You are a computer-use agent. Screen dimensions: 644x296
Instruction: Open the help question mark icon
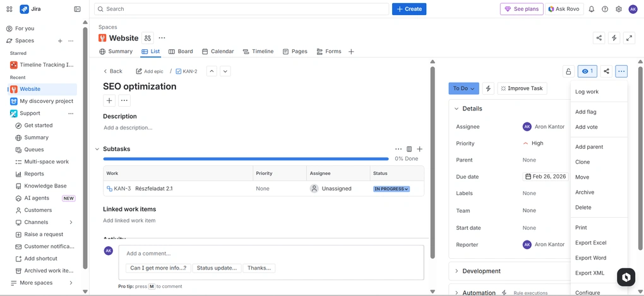[x=605, y=9]
